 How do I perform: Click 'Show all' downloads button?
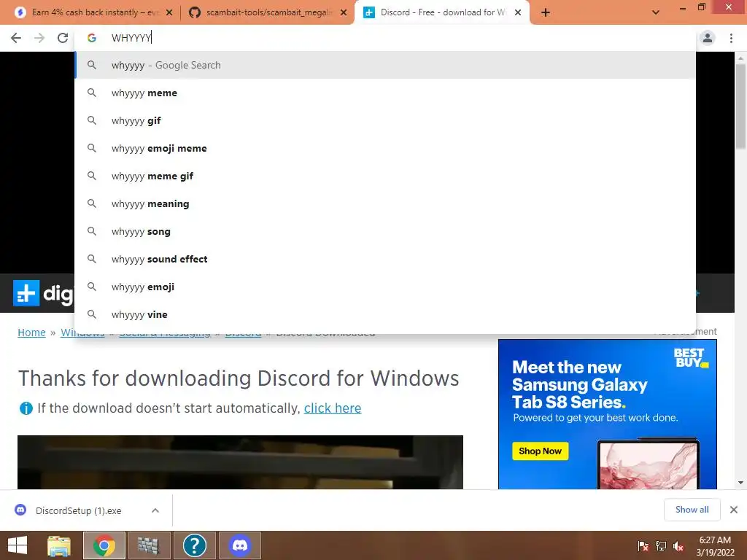click(x=692, y=510)
